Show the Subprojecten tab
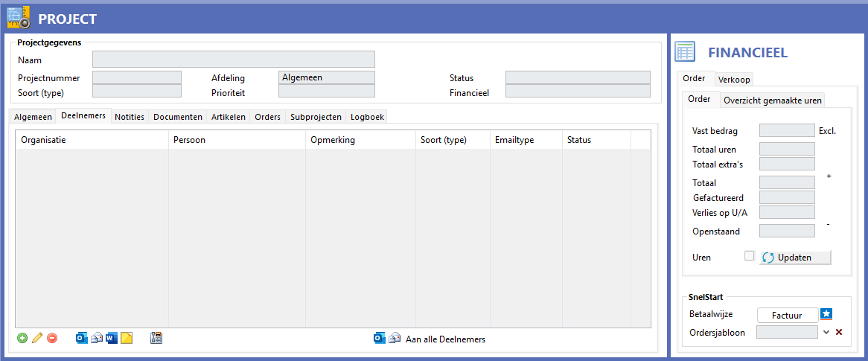 316,117
